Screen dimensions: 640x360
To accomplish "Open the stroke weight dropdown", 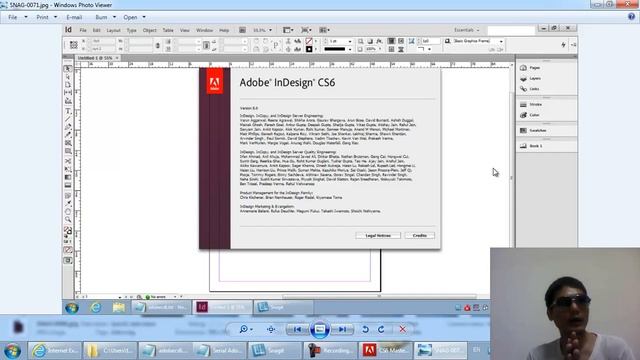I will tap(350, 41).
